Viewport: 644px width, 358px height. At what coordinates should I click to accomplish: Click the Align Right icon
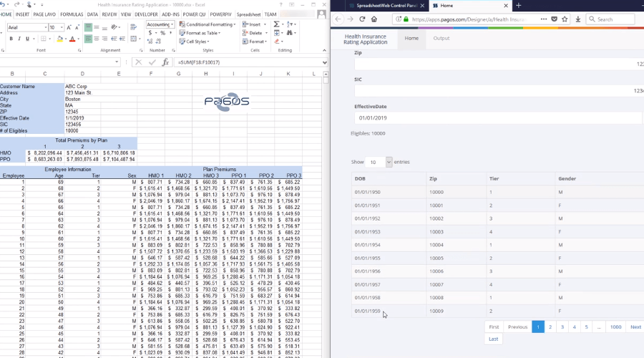[104, 39]
